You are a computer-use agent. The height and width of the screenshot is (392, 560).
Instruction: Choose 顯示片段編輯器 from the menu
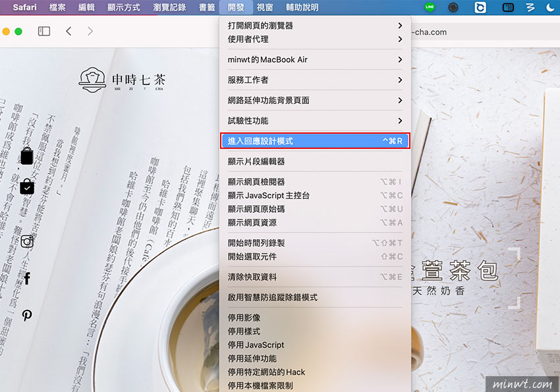click(315, 161)
